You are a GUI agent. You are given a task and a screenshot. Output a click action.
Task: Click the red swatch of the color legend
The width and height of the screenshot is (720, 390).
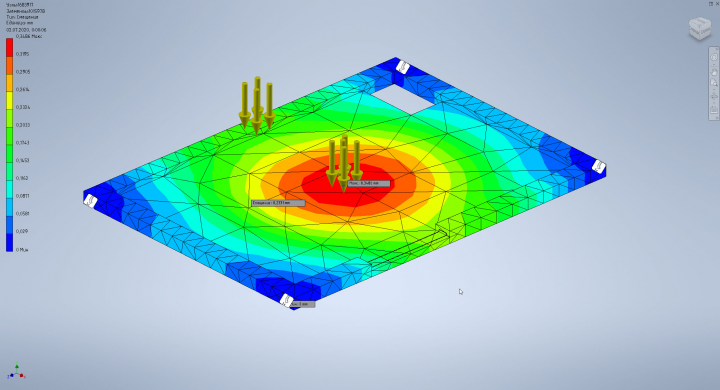coord(9,47)
